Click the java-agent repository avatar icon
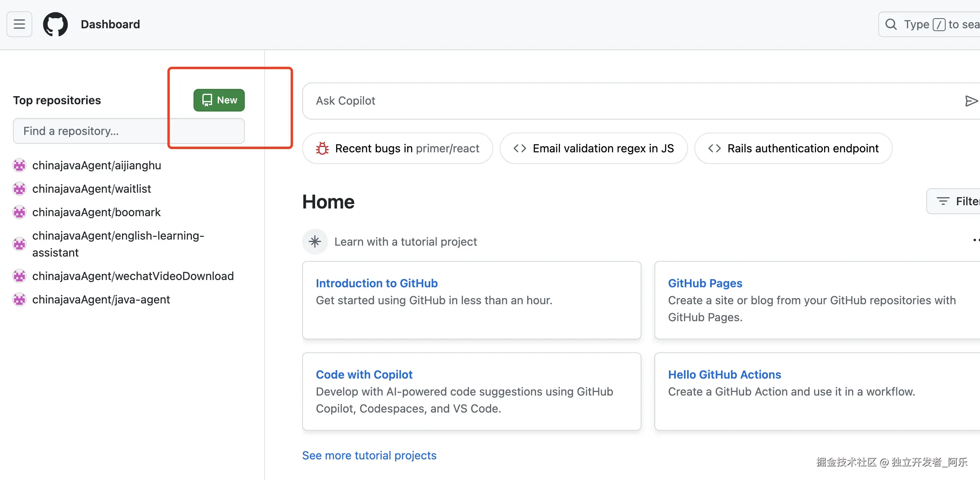 [x=19, y=299]
